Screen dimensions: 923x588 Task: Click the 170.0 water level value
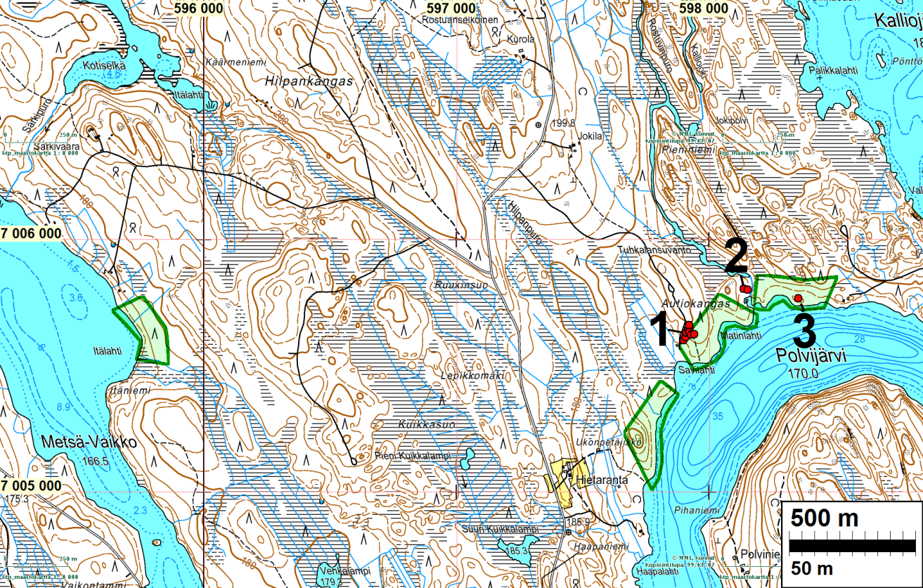[803, 374]
